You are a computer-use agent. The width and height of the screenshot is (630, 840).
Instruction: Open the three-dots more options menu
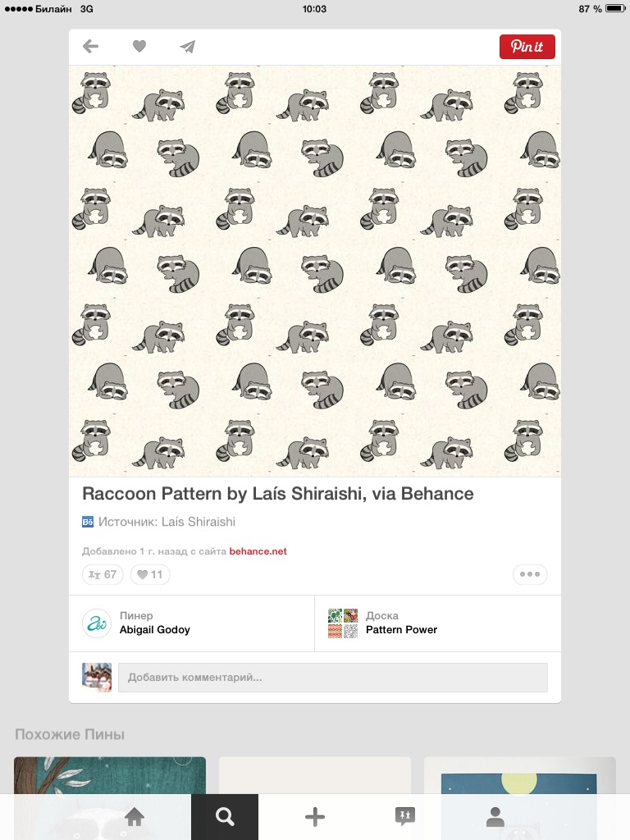click(530, 574)
